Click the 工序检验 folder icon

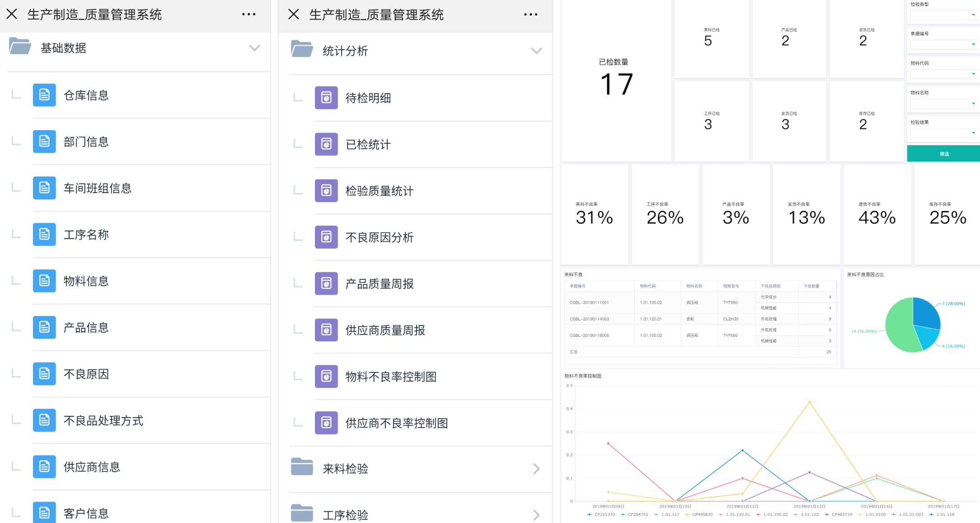tap(302, 514)
